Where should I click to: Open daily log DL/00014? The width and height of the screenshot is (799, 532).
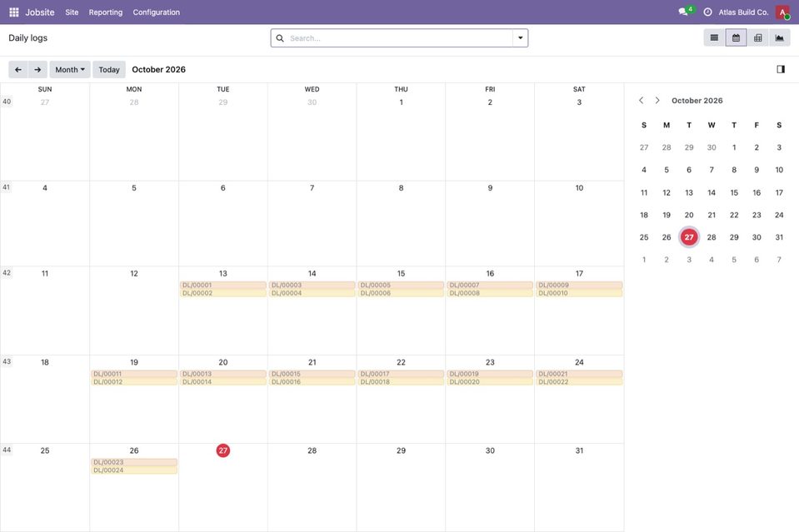click(222, 382)
